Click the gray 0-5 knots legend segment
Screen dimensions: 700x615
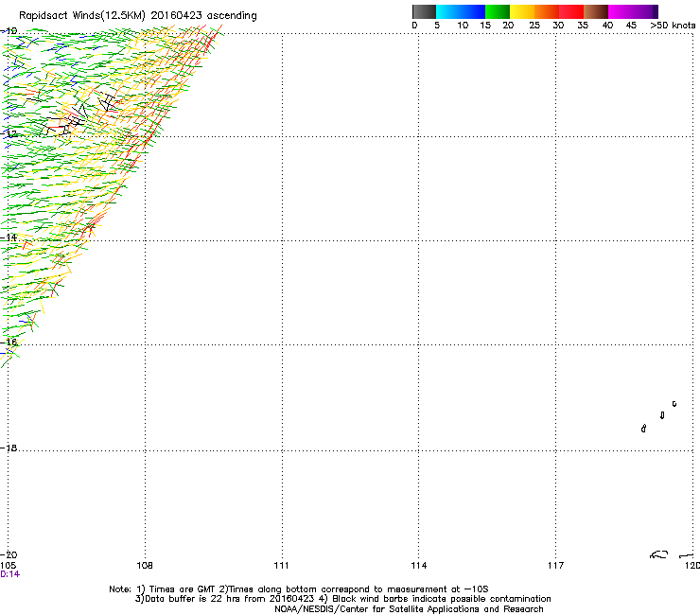(x=424, y=11)
